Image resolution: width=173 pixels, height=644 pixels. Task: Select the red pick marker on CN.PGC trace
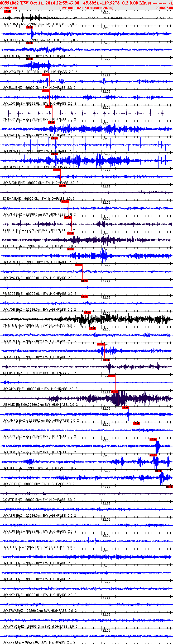pos(49,106)
